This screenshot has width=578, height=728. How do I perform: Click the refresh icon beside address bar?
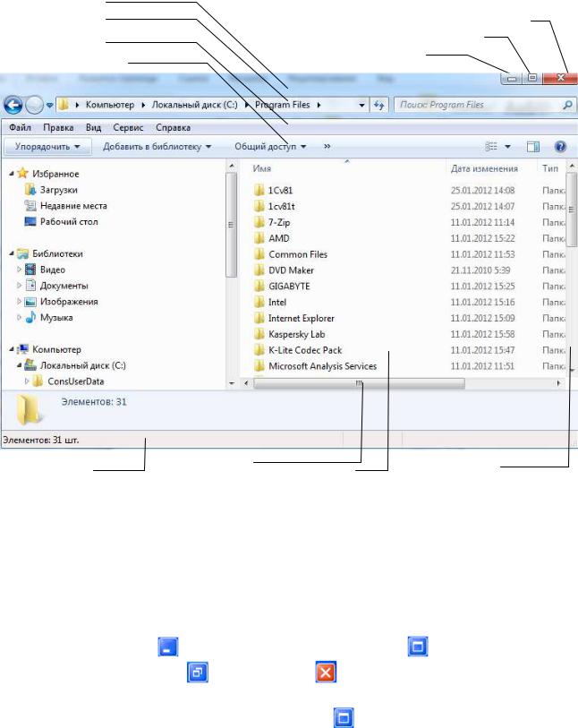coord(379,105)
